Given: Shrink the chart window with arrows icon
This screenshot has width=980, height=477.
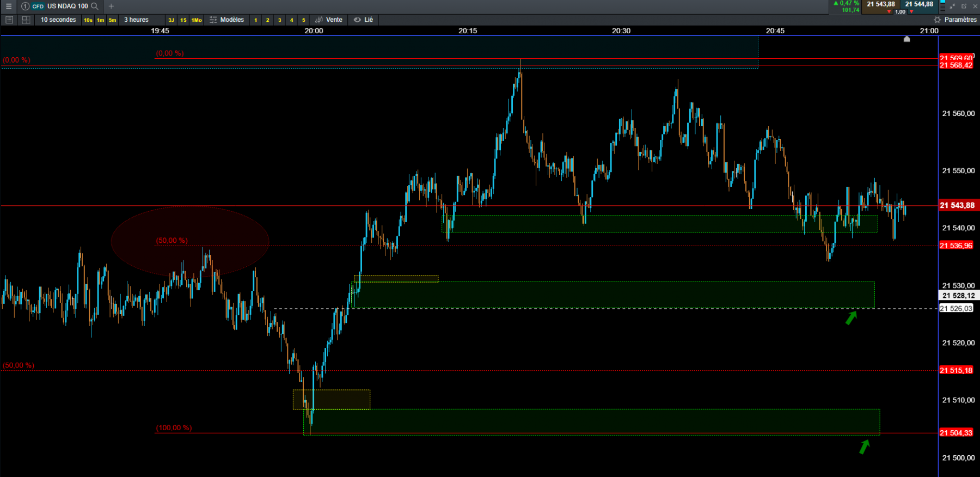Looking at the screenshot, I should (952, 7).
